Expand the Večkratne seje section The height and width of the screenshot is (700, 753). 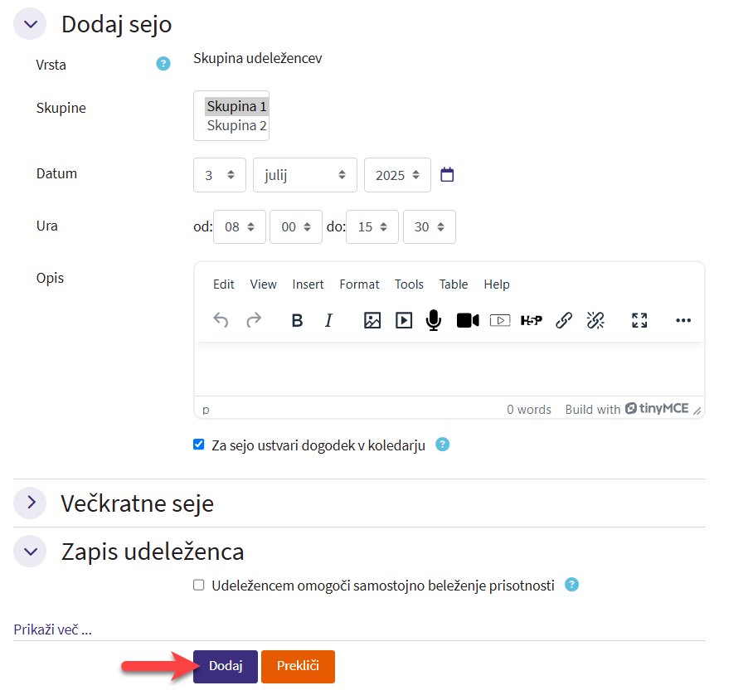(x=31, y=503)
